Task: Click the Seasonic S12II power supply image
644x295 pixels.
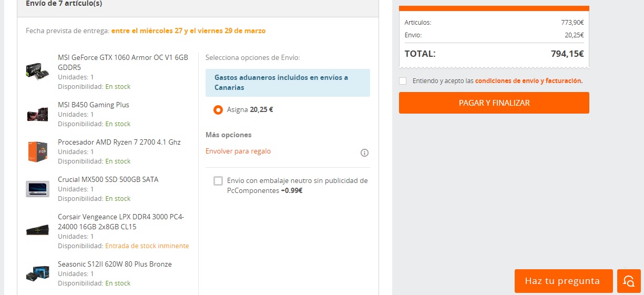Action: [37, 274]
